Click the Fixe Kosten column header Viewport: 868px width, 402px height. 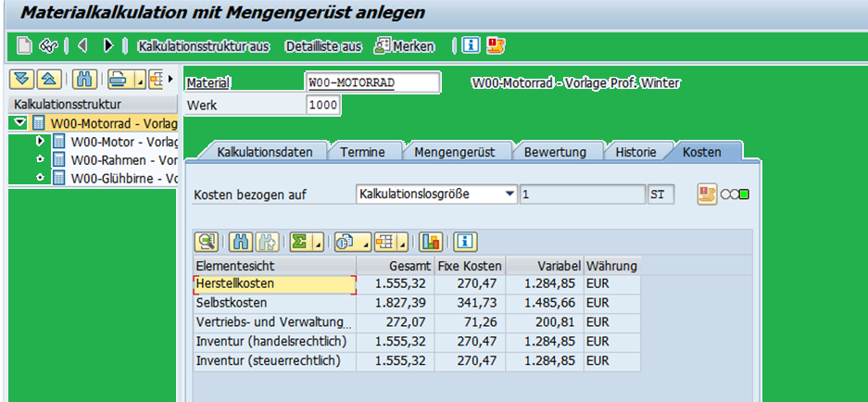[470, 266]
